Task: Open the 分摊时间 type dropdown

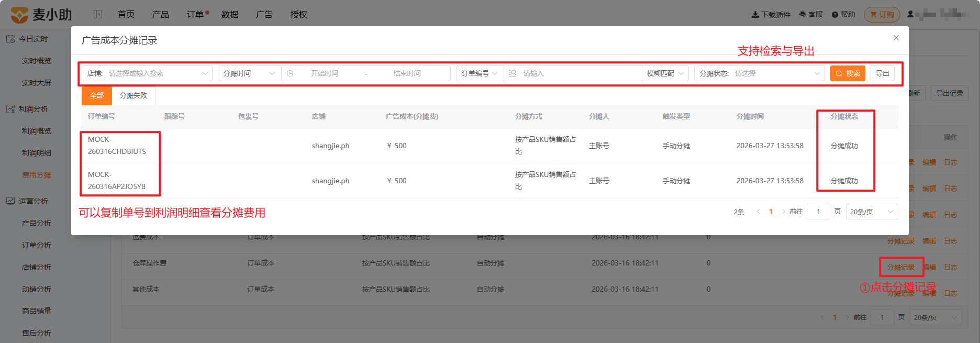Action: click(249, 73)
